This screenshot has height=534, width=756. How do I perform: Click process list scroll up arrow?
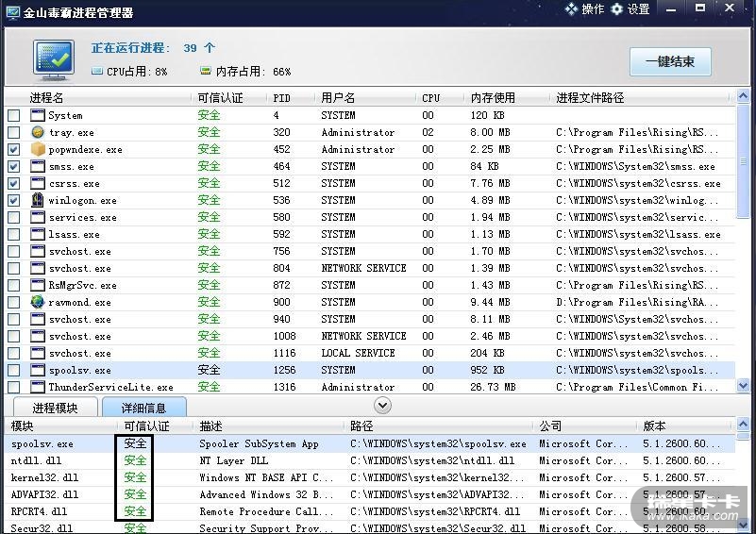743,96
